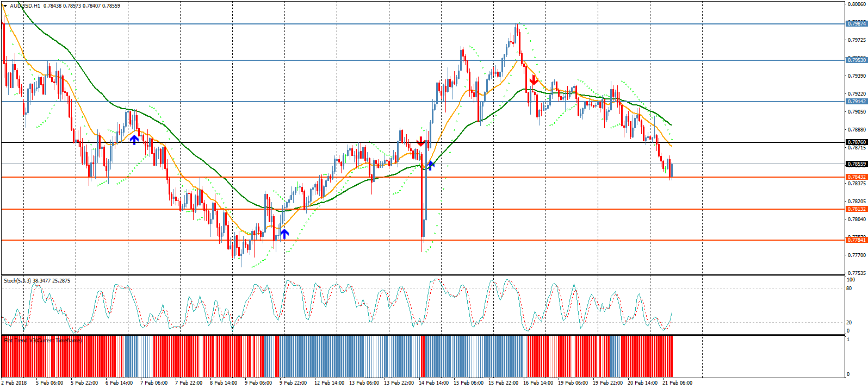Screen dimensions: 868x389
Task: Open the chart menu triangle beside AUDUSD,H1
Action: 5,5
